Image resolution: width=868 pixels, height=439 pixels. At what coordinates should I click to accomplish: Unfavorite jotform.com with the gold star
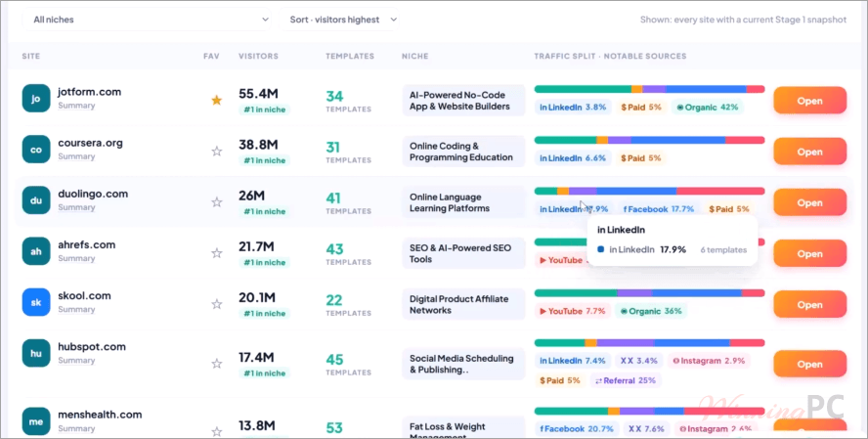tap(217, 100)
